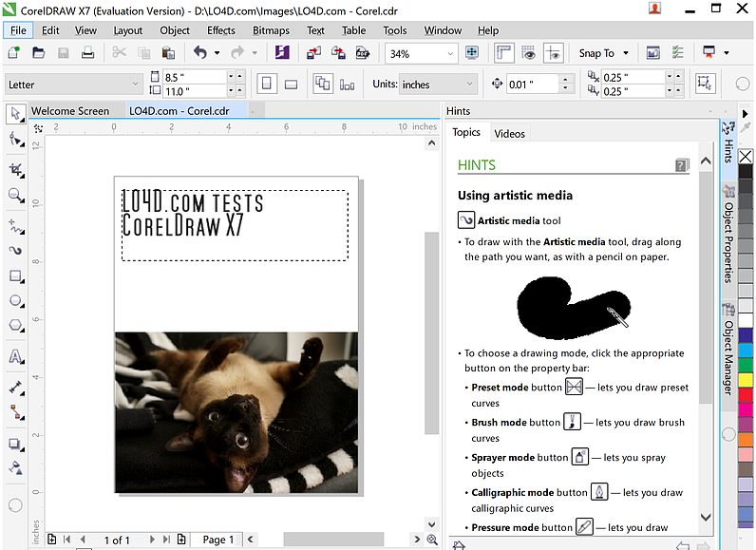Click the Publish to PDF icon

[363, 52]
